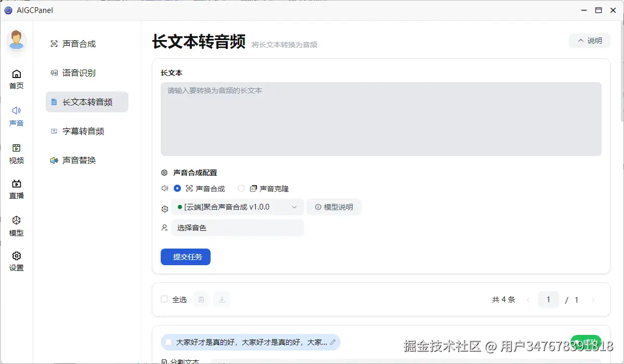Check the 全选 select-all checkbox

click(164, 300)
